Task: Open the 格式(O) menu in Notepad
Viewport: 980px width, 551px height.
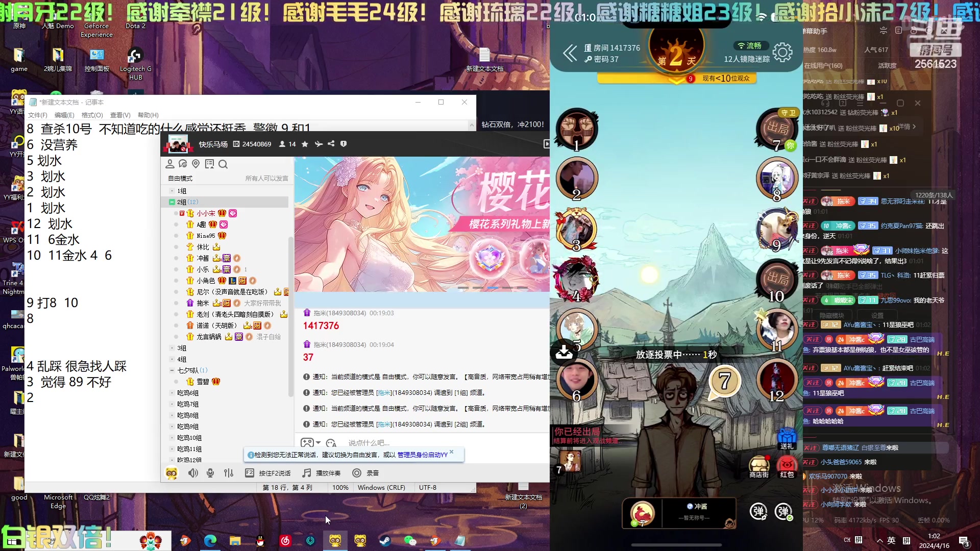Action: coord(92,115)
